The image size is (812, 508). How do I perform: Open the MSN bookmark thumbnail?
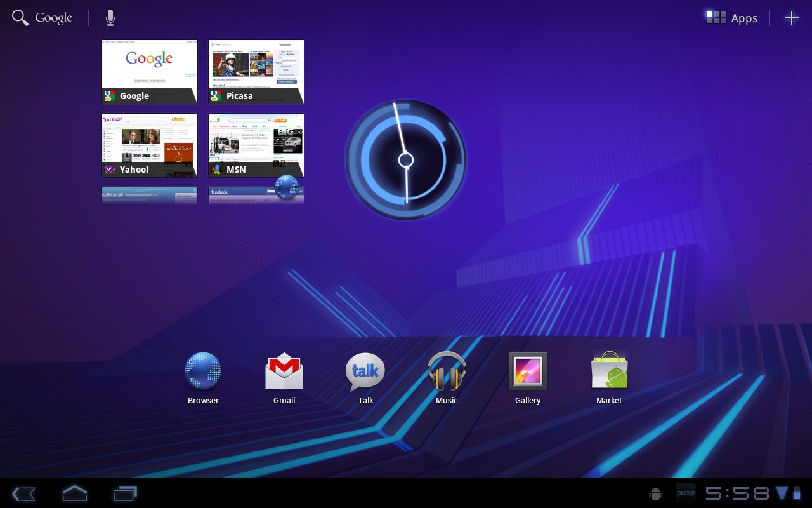coord(256,145)
